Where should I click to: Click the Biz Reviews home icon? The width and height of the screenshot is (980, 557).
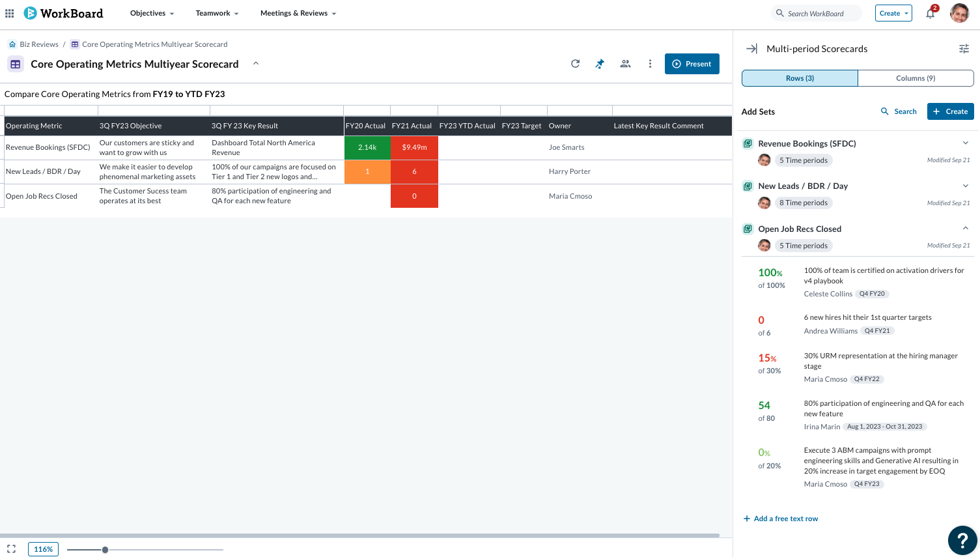(12, 44)
